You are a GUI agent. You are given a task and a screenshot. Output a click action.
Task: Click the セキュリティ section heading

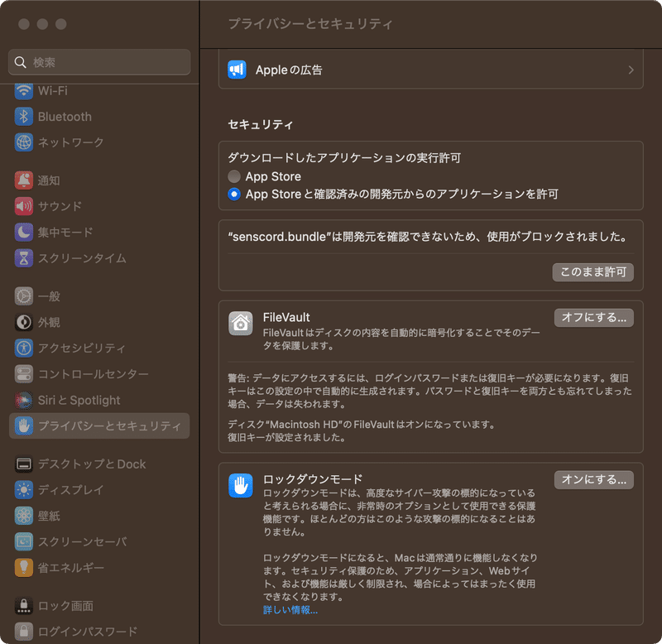pos(261,124)
